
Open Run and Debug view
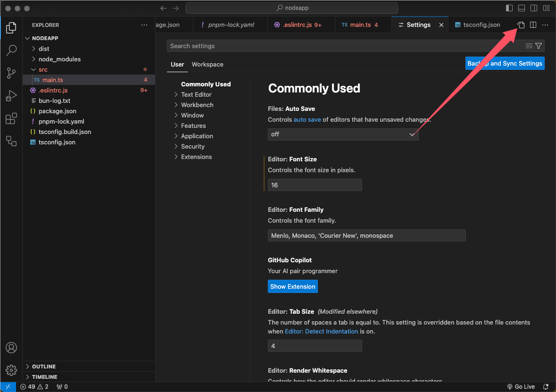pyautogui.click(x=11, y=96)
